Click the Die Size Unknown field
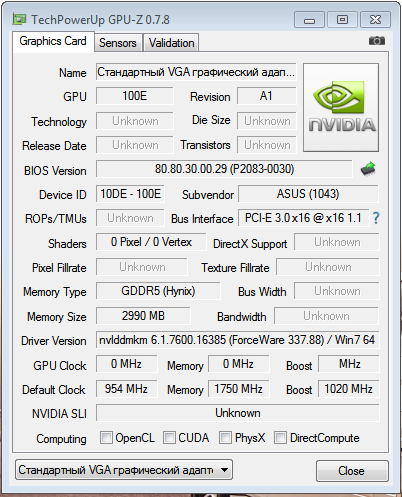The image size is (402, 497). pyautogui.click(x=267, y=121)
